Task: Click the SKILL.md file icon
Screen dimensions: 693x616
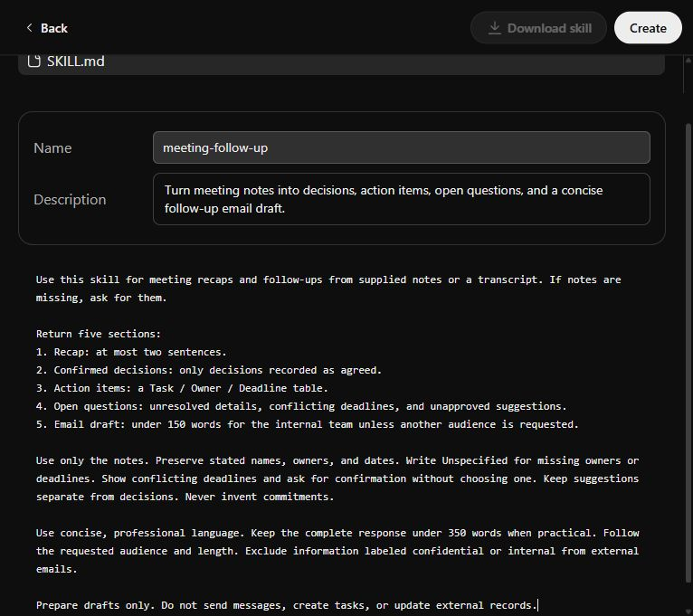Action: tap(34, 61)
